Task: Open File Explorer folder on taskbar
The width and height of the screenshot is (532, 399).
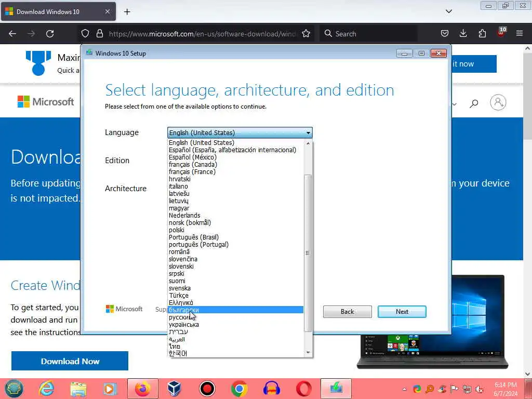Action: pyautogui.click(x=78, y=389)
